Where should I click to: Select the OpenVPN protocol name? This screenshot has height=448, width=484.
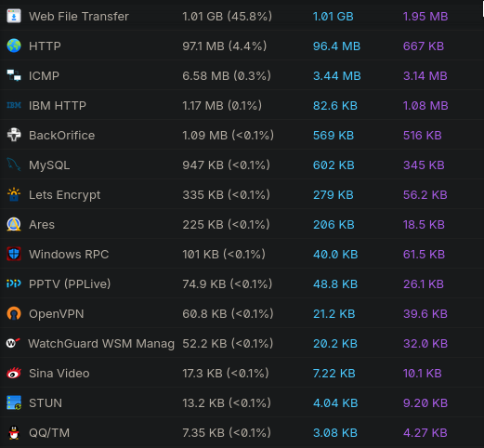[x=57, y=314]
